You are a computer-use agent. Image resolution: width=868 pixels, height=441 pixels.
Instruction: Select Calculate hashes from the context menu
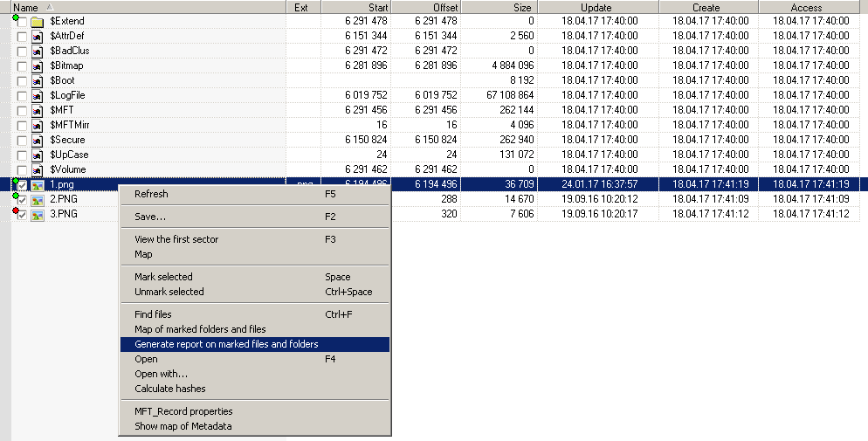[x=170, y=389]
